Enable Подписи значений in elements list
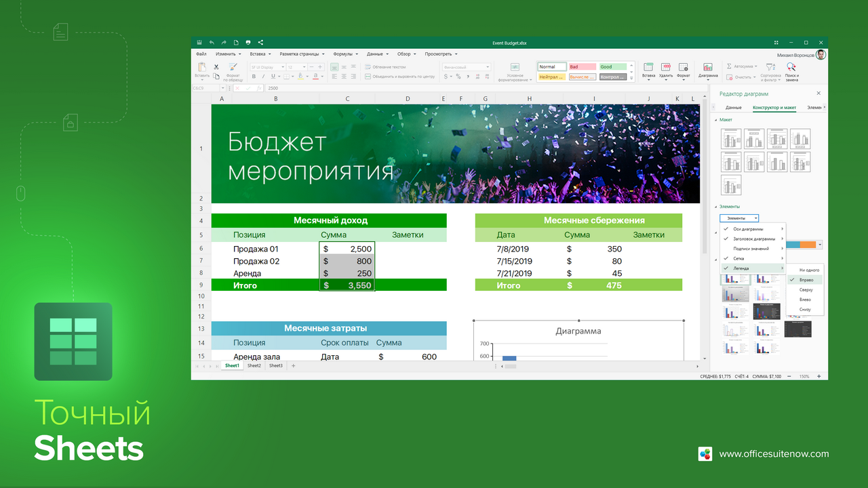The image size is (868, 488). [751, 249]
